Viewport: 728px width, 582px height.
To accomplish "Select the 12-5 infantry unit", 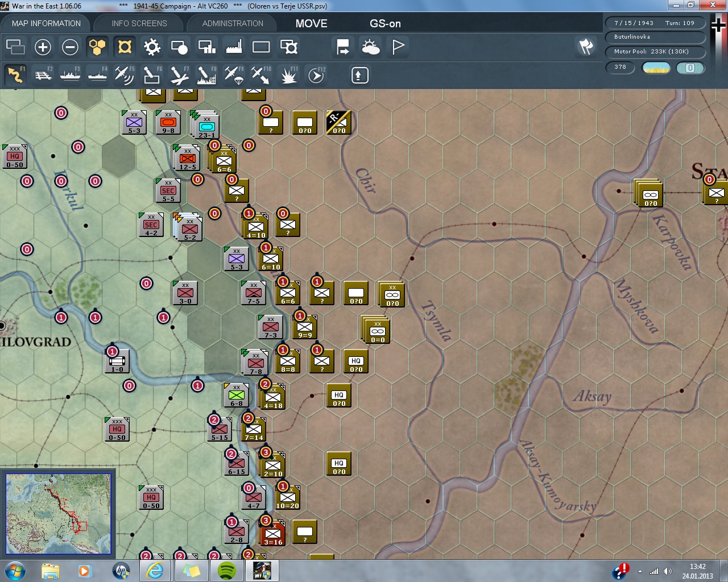I will tap(187, 158).
